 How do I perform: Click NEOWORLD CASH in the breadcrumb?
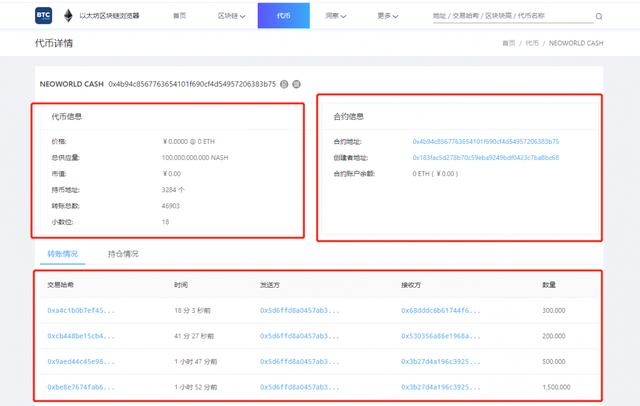576,43
